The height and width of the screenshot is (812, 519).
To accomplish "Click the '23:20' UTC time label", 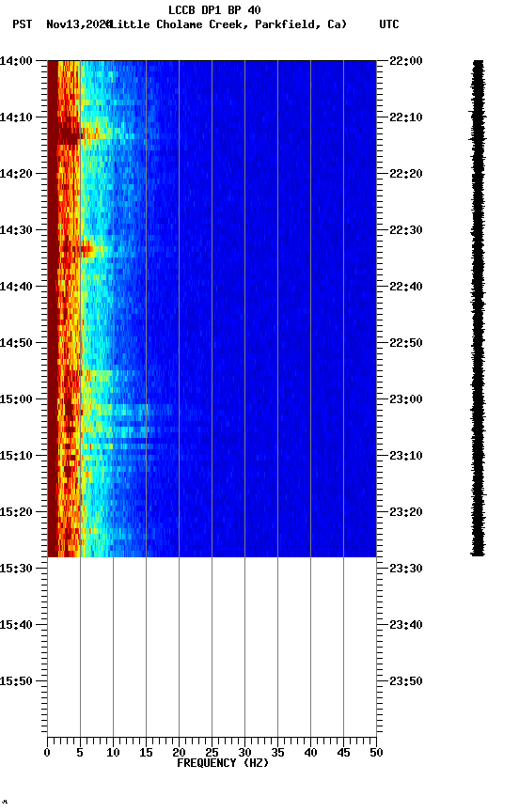I will coord(406,513).
